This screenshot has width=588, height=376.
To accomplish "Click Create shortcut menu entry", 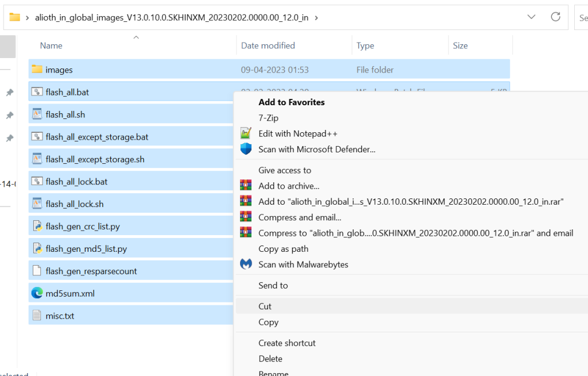I will pos(287,343).
